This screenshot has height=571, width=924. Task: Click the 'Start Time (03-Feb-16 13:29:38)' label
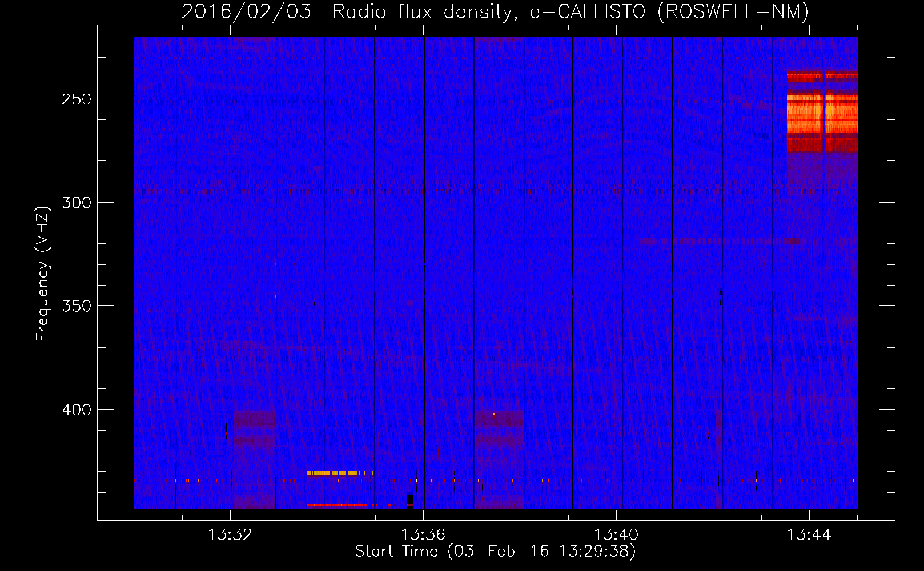(x=495, y=552)
